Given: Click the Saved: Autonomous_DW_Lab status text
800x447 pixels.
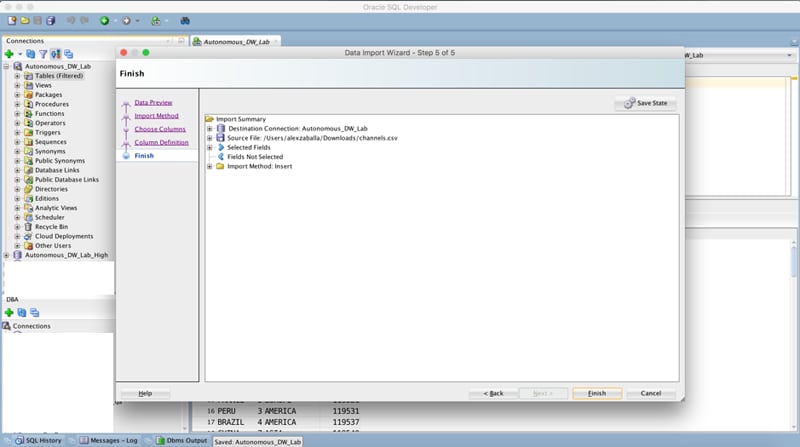Looking at the screenshot, I should click(x=258, y=442).
